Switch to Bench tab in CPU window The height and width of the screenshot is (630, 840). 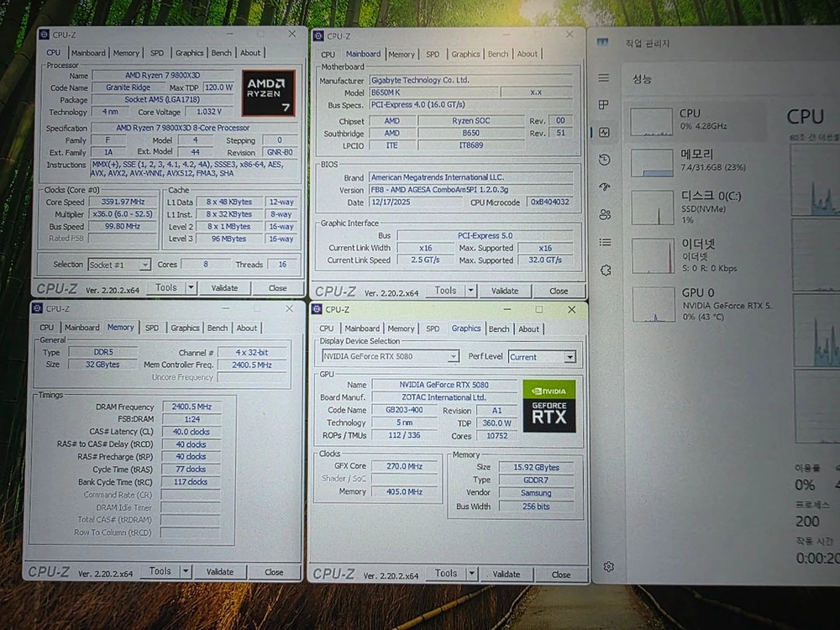click(221, 52)
